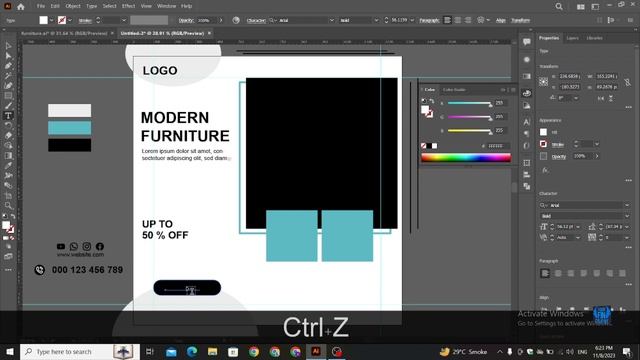The width and height of the screenshot is (640, 360).
Task: Open Pathfinder panel icon in right dock
Action: (x=527, y=186)
